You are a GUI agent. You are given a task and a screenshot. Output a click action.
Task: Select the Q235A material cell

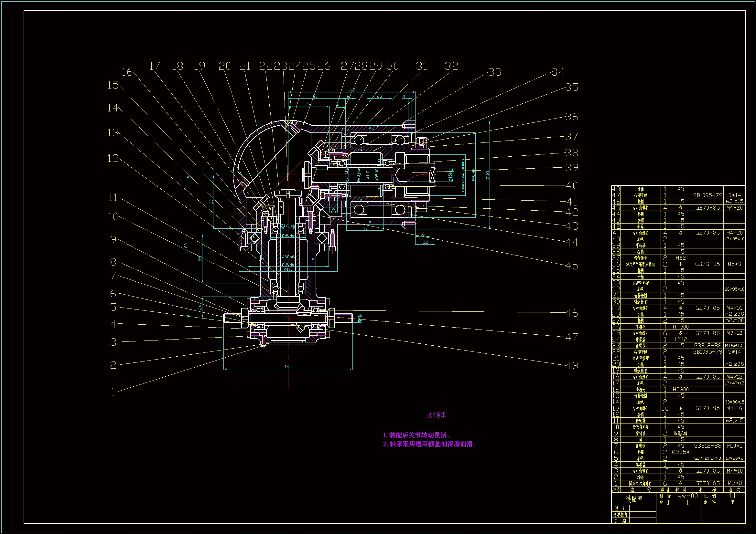pyautogui.click(x=680, y=452)
